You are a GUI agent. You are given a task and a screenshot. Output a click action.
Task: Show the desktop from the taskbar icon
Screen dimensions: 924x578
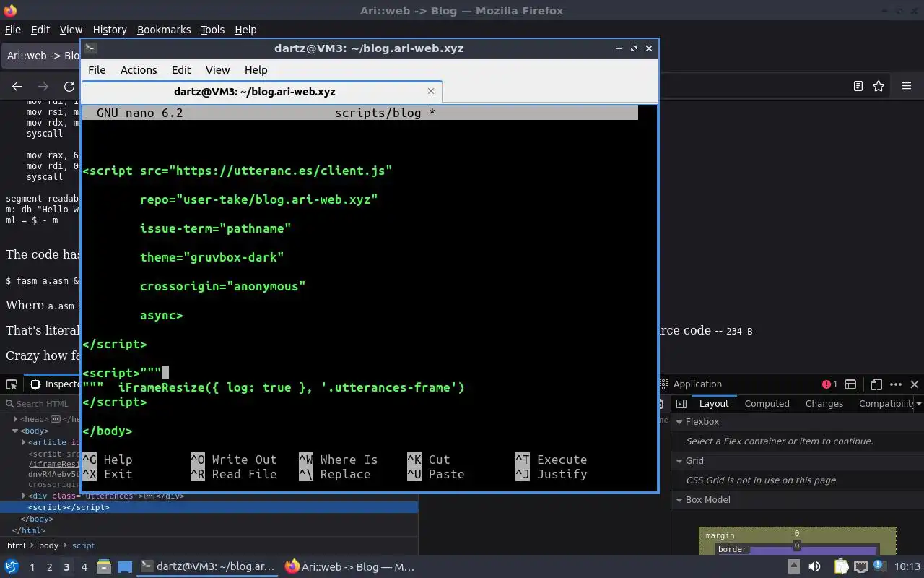tap(125, 567)
